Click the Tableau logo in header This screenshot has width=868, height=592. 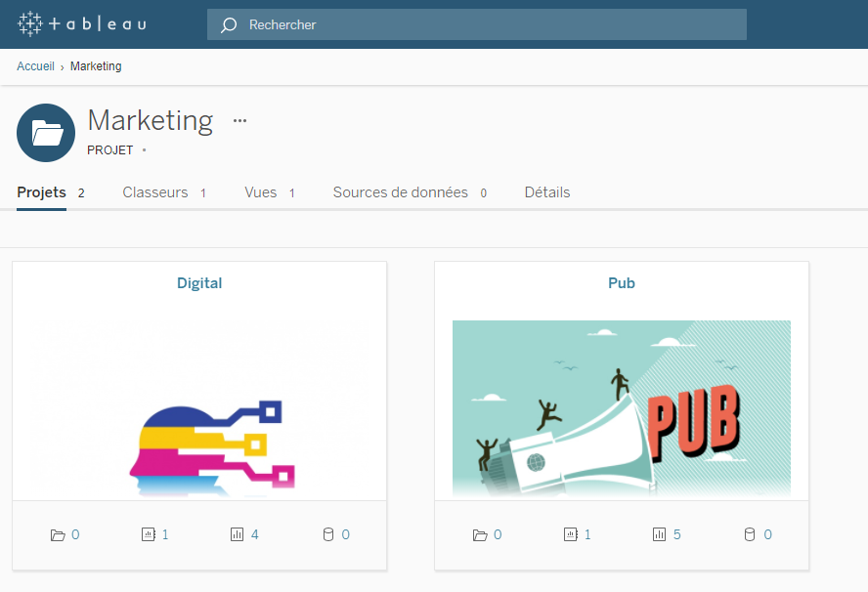[x=82, y=24]
